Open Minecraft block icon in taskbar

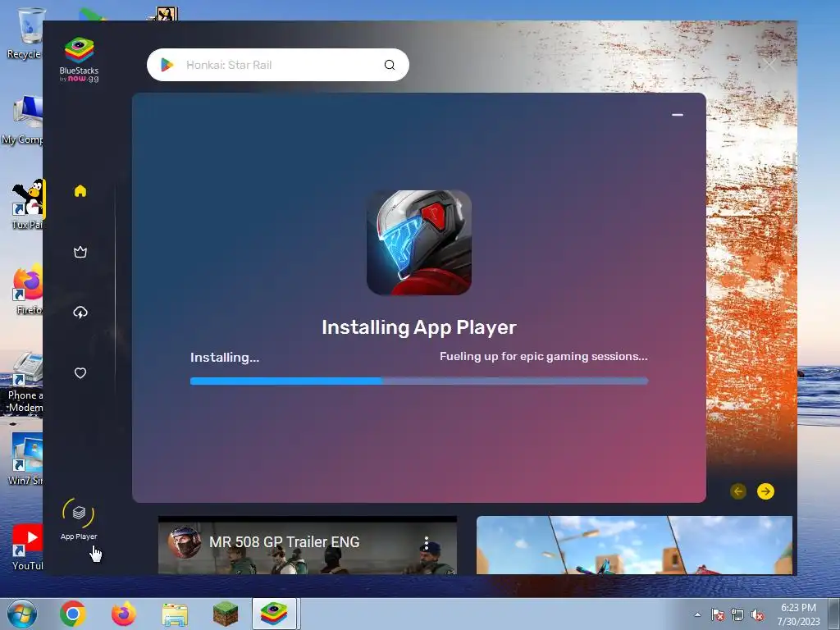pos(226,614)
